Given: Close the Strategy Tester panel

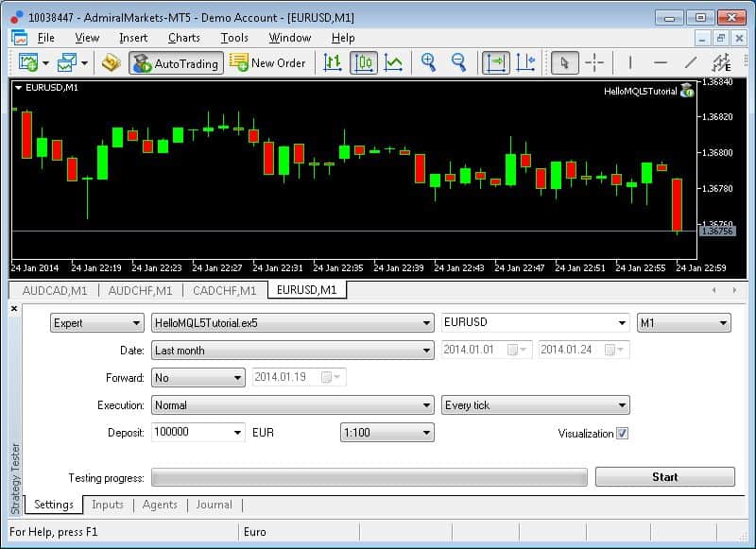Looking at the screenshot, I should (x=14, y=308).
